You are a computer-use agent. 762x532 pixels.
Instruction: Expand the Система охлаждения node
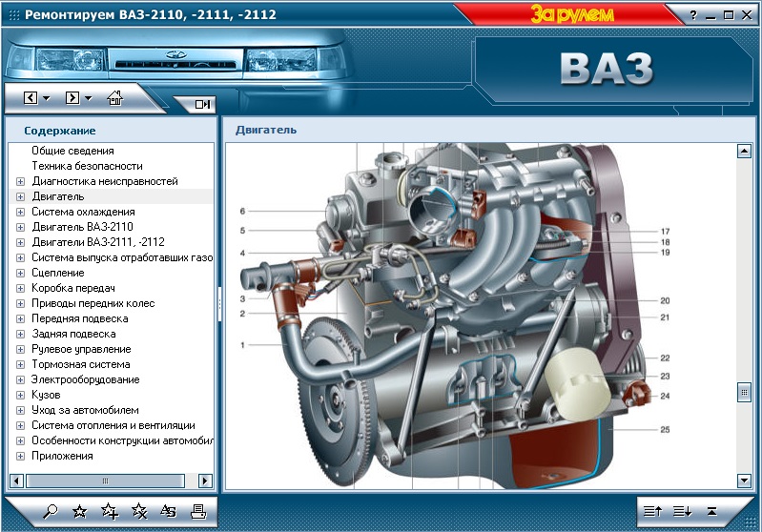click(x=20, y=213)
